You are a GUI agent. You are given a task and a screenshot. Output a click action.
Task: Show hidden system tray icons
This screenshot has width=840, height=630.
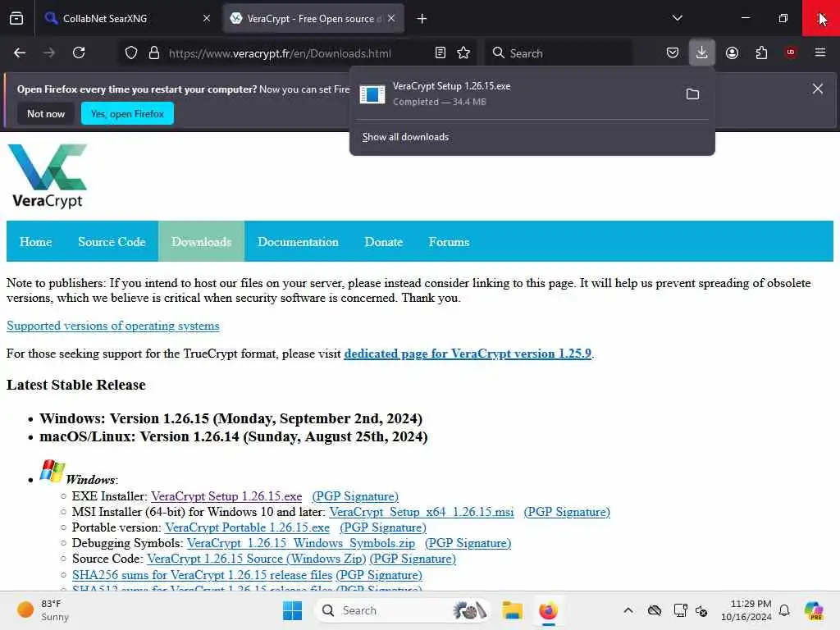pyautogui.click(x=628, y=610)
